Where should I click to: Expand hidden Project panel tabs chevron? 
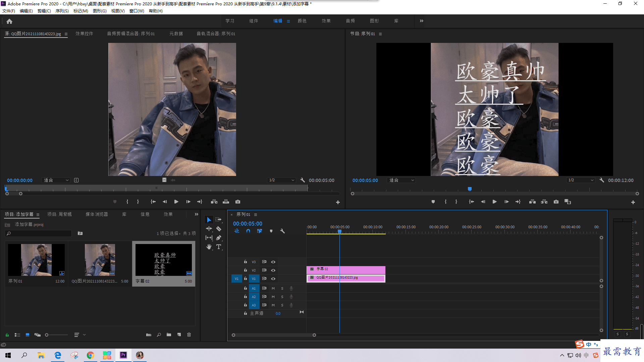[197, 214]
